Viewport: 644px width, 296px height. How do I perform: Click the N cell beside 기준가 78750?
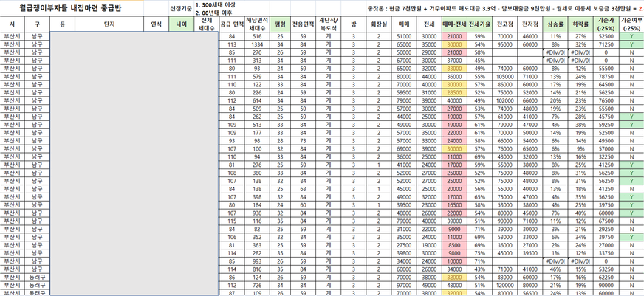click(x=631, y=76)
